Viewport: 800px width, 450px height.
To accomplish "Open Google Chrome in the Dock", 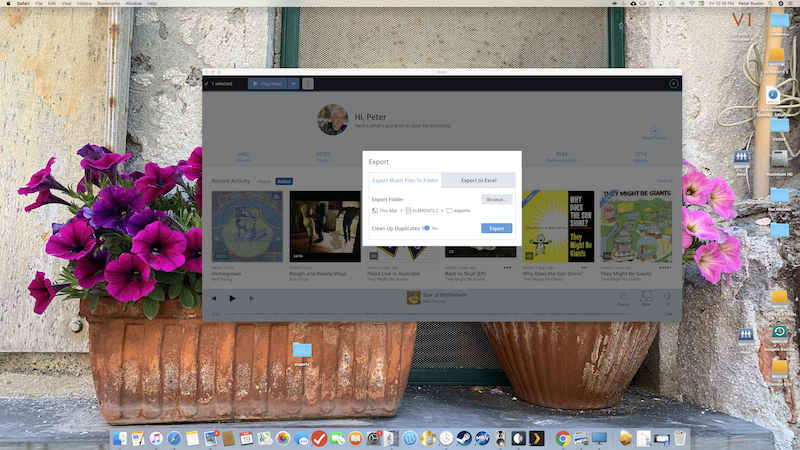I will click(563, 438).
